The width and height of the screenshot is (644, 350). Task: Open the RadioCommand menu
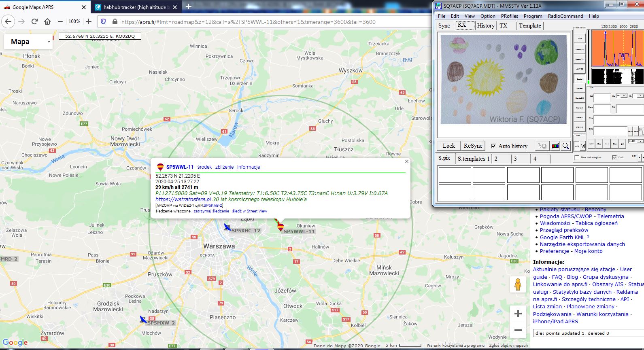tap(565, 16)
